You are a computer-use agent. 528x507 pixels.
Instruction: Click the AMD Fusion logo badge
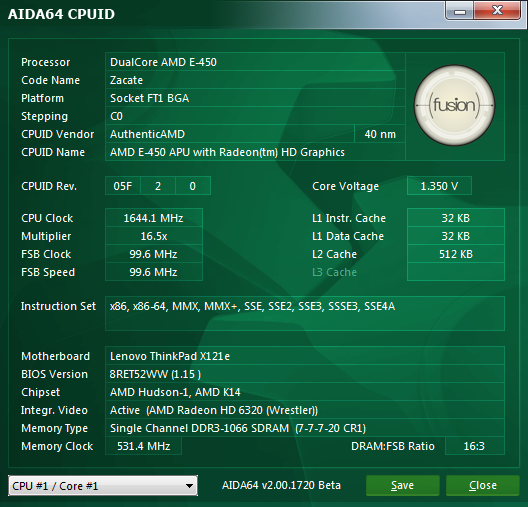point(454,105)
